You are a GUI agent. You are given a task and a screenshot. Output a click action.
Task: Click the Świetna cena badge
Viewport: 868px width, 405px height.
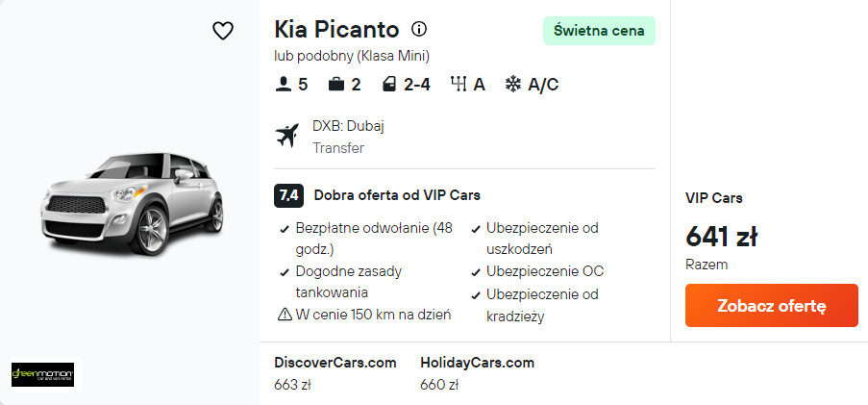tap(599, 31)
